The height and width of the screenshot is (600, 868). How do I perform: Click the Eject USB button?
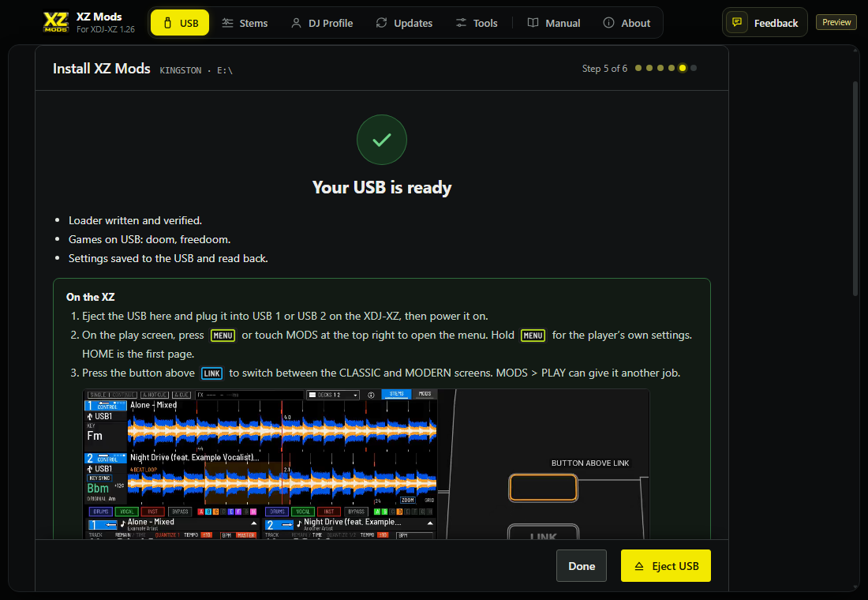click(x=666, y=565)
